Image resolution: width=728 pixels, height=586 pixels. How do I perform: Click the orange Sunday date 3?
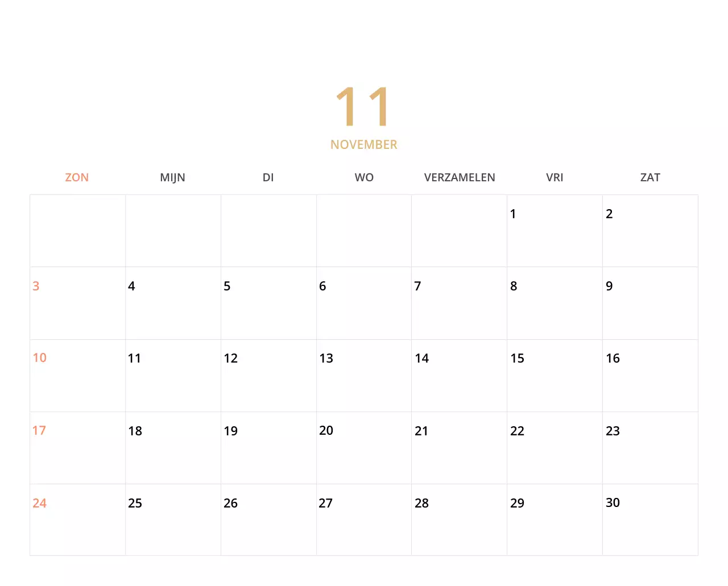(36, 286)
